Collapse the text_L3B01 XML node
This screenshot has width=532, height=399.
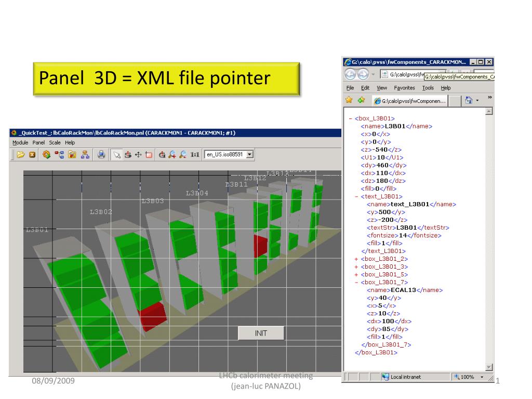click(356, 197)
